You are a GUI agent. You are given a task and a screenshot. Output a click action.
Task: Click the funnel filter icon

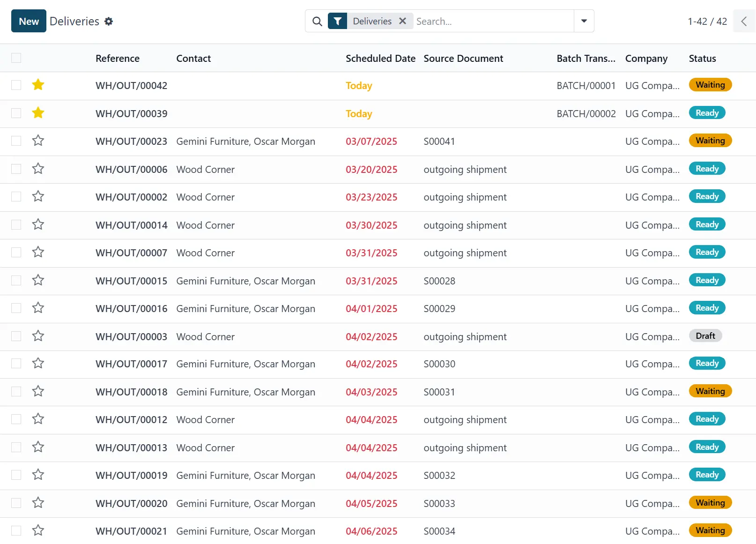coord(337,22)
